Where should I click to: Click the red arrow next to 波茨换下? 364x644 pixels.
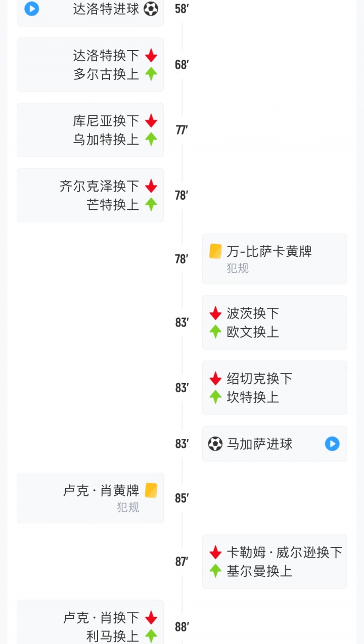[215, 313]
